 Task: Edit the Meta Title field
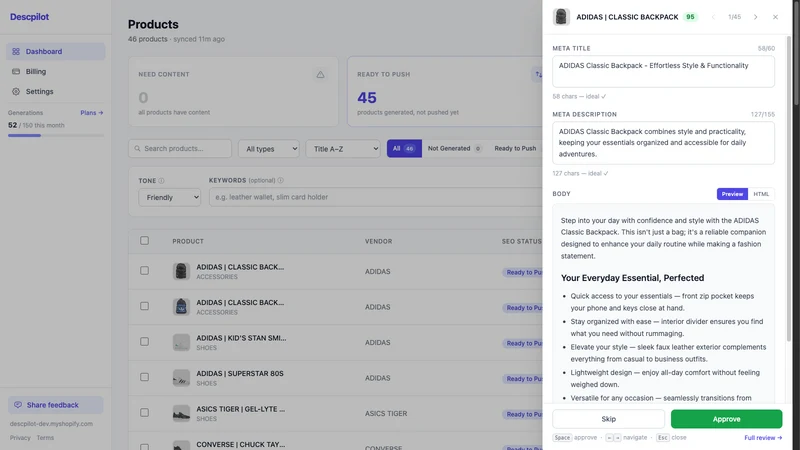point(663,71)
